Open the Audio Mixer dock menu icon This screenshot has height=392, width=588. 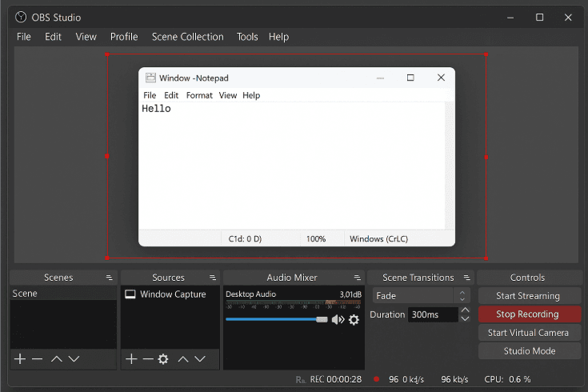pyautogui.click(x=358, y=278)
